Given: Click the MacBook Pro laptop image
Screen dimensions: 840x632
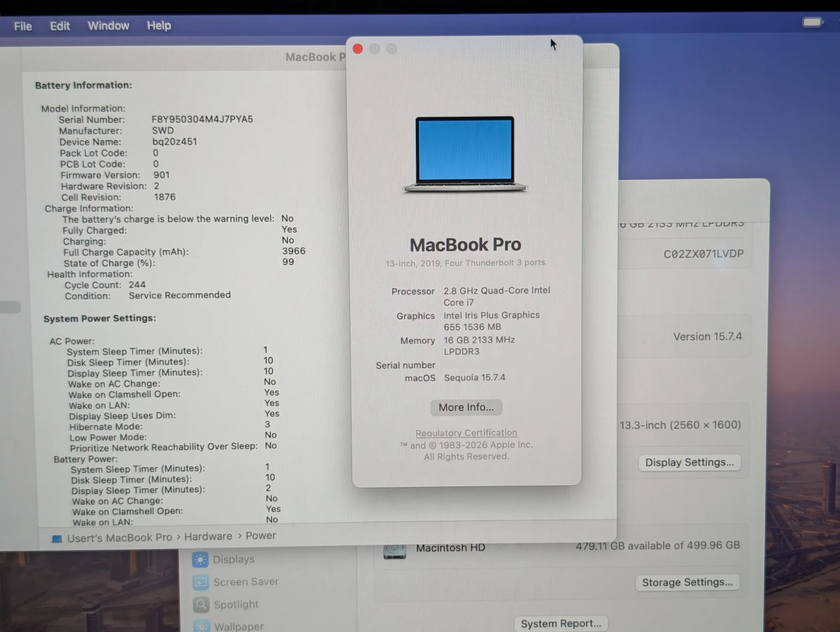Looking at the screenshot, I should tap(465, 154).
